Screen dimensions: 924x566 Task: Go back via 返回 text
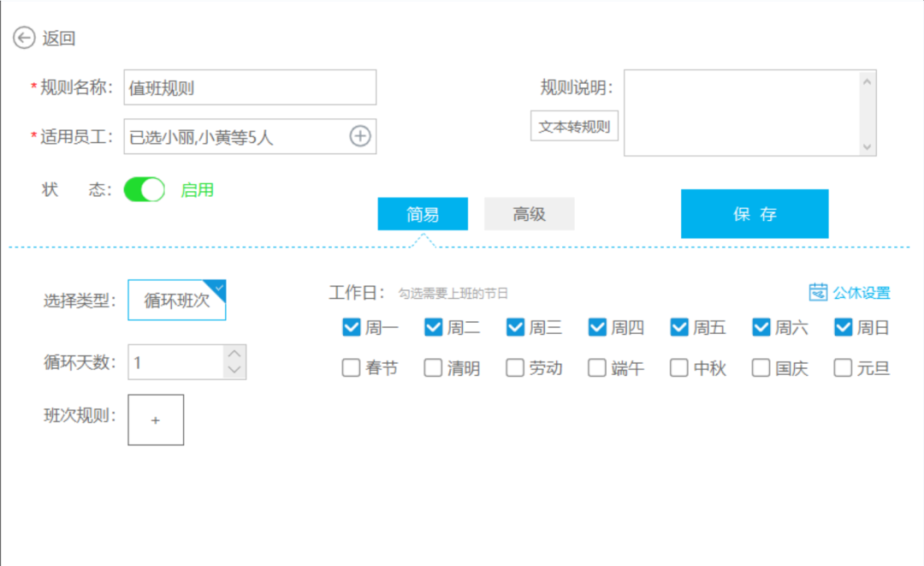(59, 39)
